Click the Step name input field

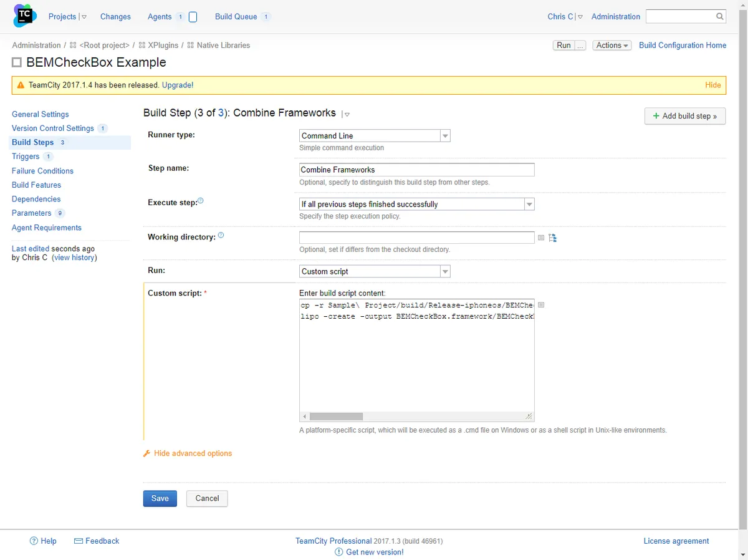[417, 170]
